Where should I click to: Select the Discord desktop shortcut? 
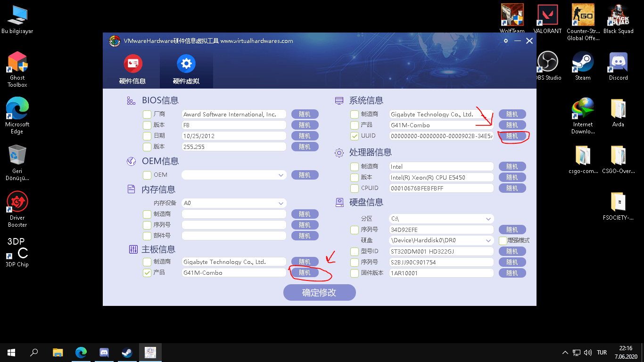[618, 66]
